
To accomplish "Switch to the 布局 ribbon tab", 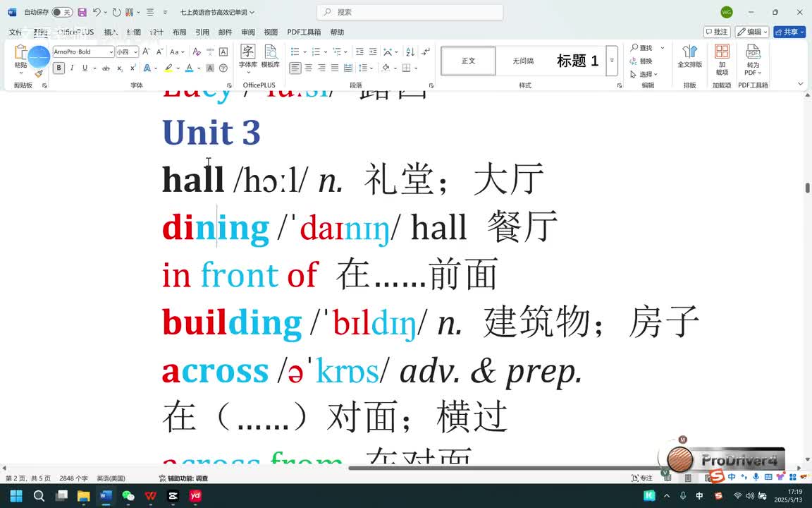I will click(x=179, y=32).
